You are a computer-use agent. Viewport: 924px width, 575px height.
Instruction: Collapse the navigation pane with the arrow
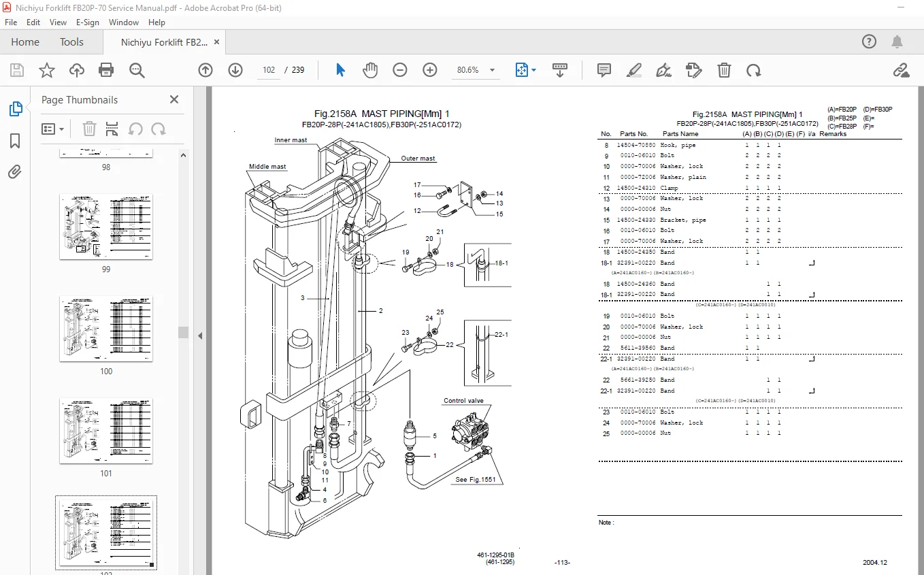tap(200, 335)
